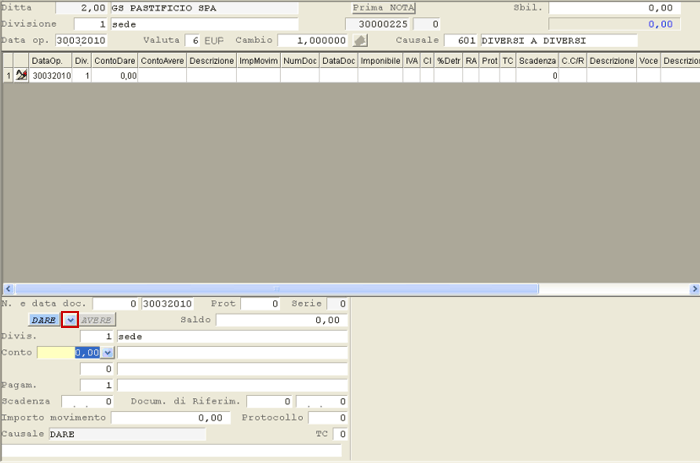The image size is (700, 463).
Task: Click the edit icon beside Cambio field
Action: pos(361,41)
